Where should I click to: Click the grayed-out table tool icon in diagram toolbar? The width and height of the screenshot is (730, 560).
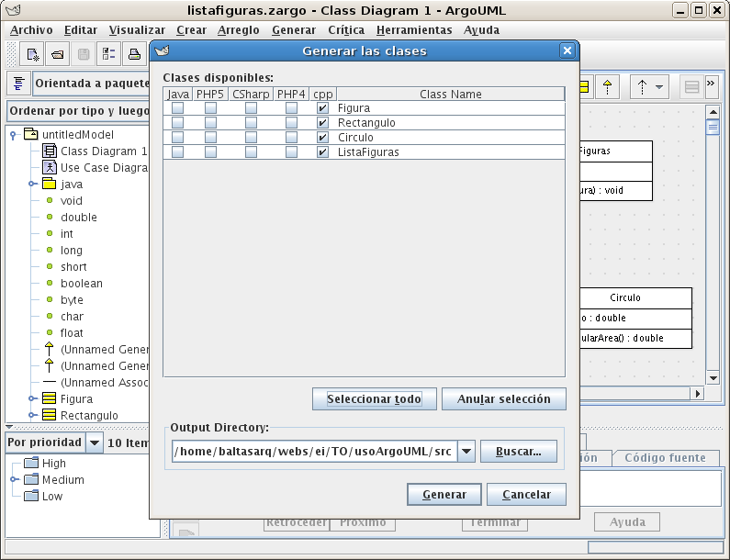[691, 86]
